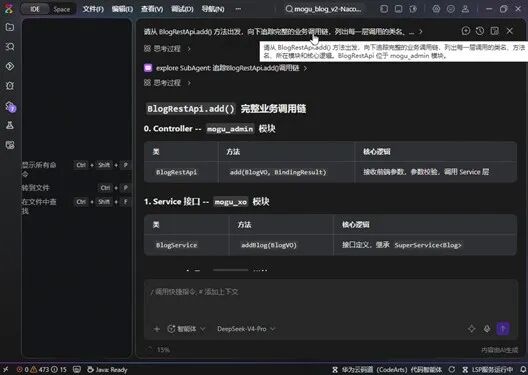
Task: Open the 调试(D) menu
Action: click(x=182, y=9)
